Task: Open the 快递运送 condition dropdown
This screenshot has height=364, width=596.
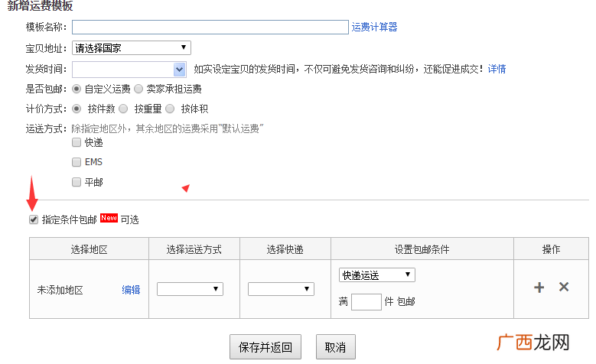Action: [377, 275]
